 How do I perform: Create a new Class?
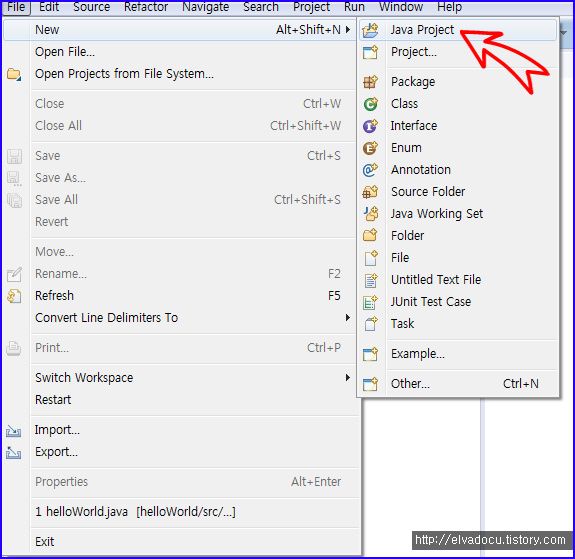(458, 104)
